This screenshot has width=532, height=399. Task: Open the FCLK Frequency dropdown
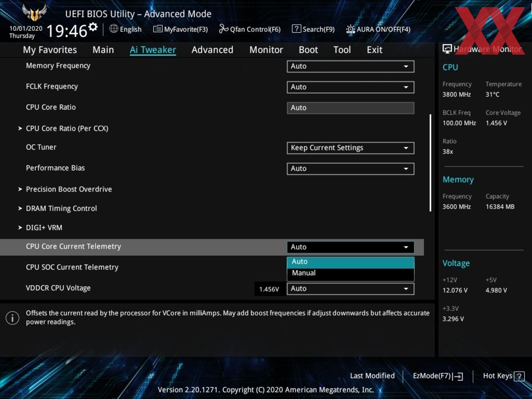point(350,87)
